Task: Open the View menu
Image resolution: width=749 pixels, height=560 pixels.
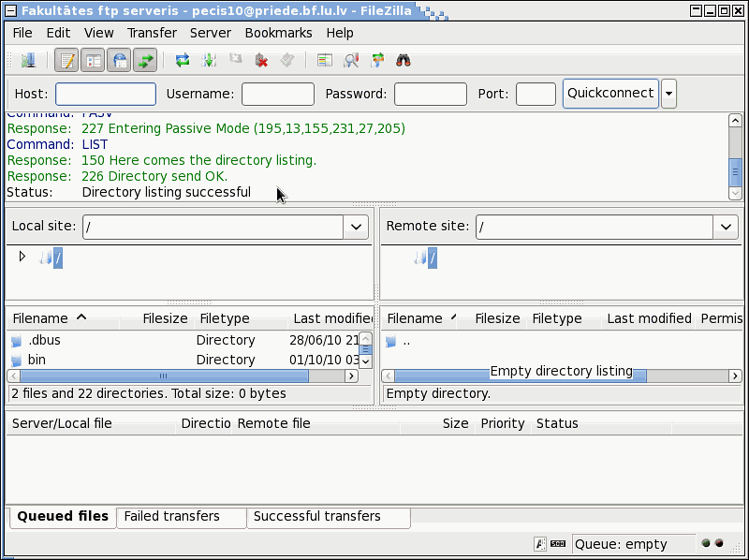Action: tap(99, 33)
